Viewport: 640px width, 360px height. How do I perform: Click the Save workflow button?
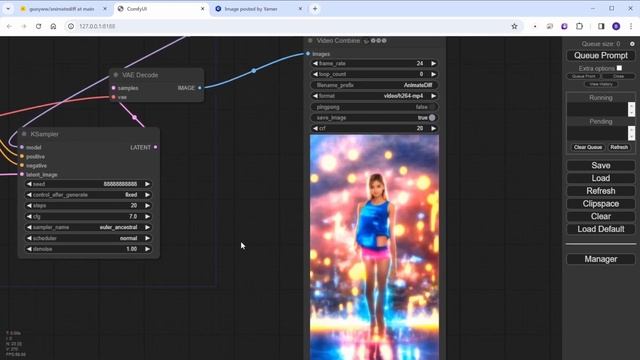(x=600, y=165)
